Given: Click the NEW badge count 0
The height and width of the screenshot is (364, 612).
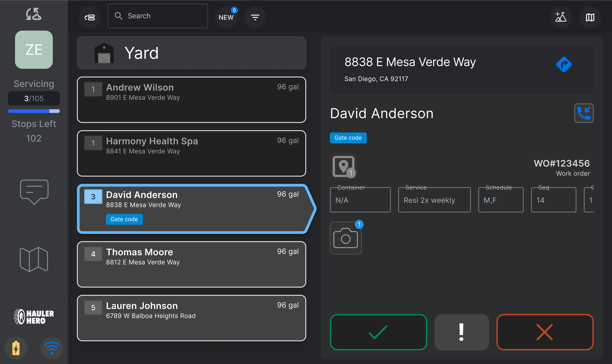Looking at the screenshot, I should click(234, 10).
